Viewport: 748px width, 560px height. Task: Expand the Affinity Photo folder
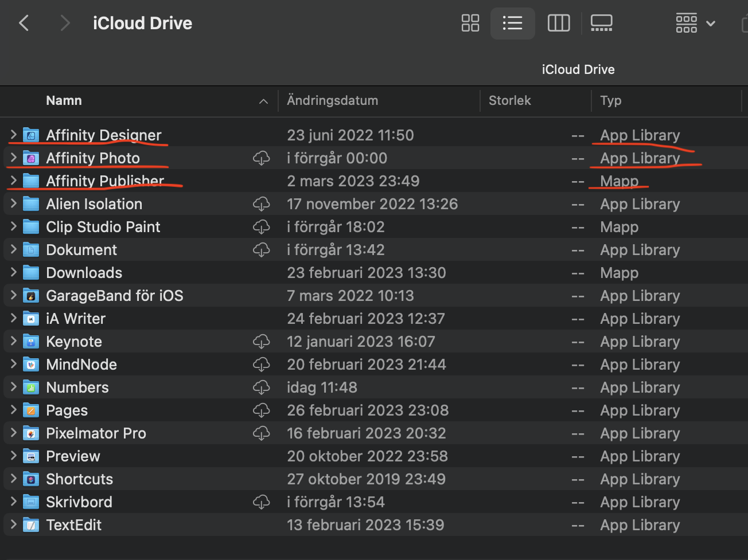[x=13, y=158]
